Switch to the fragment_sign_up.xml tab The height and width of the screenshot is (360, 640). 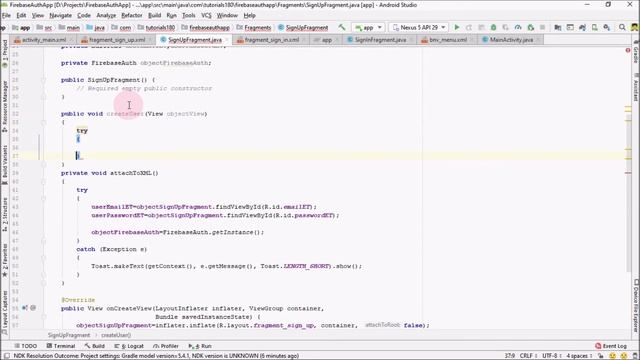[x=117, y=40]
